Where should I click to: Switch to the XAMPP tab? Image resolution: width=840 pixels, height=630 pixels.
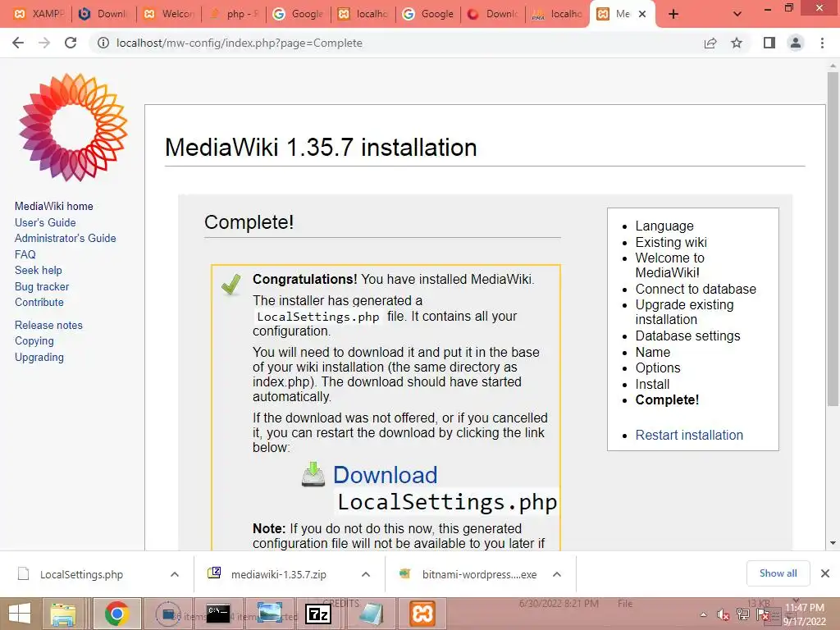coord(39,14)
